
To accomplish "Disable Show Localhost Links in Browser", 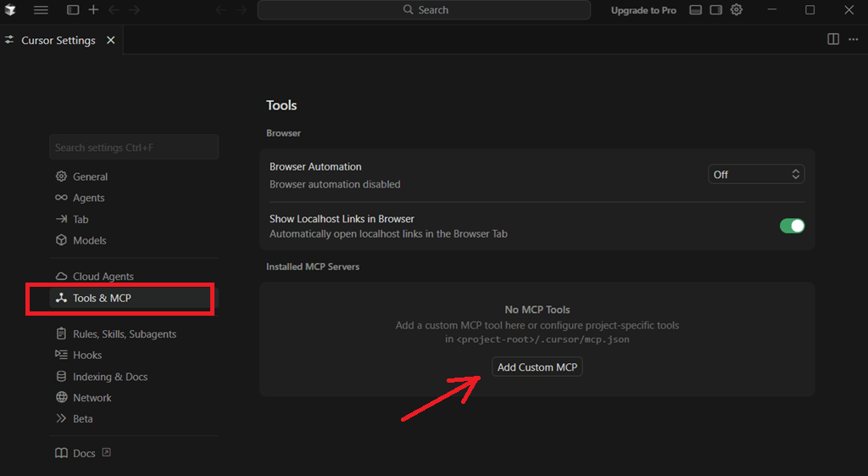I will (792, 226).
